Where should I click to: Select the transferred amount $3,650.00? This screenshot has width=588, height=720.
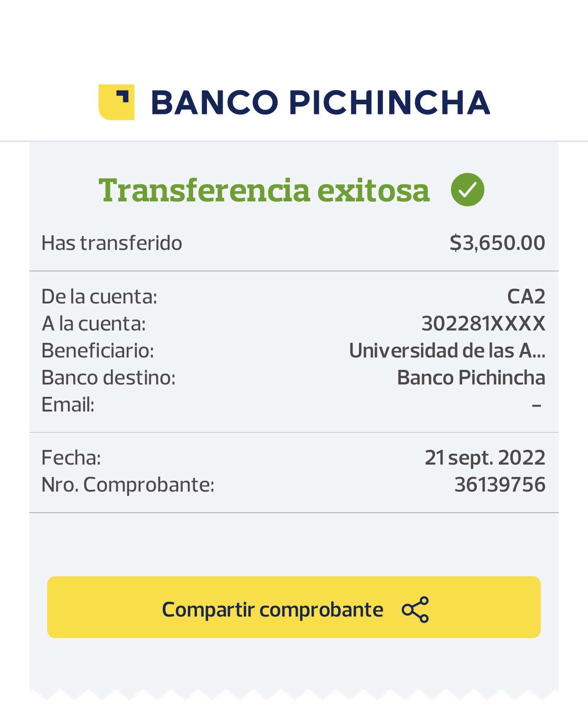point(497,243)
